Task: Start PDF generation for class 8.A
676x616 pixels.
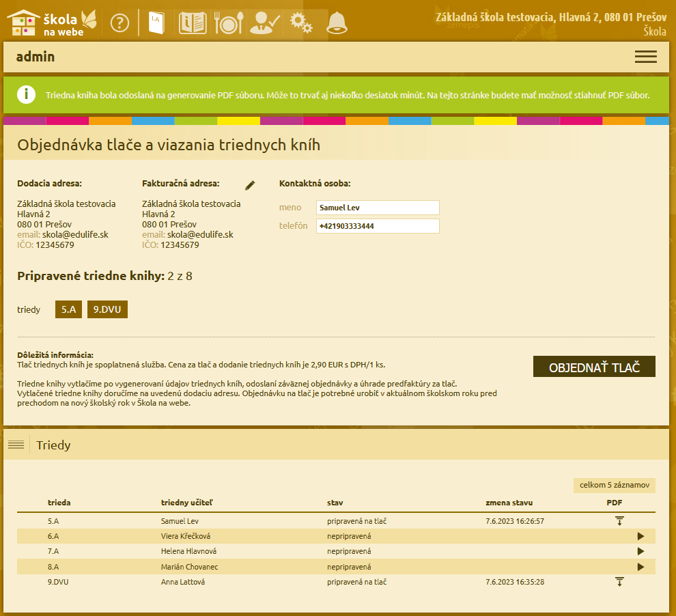Action: (640, 567)
